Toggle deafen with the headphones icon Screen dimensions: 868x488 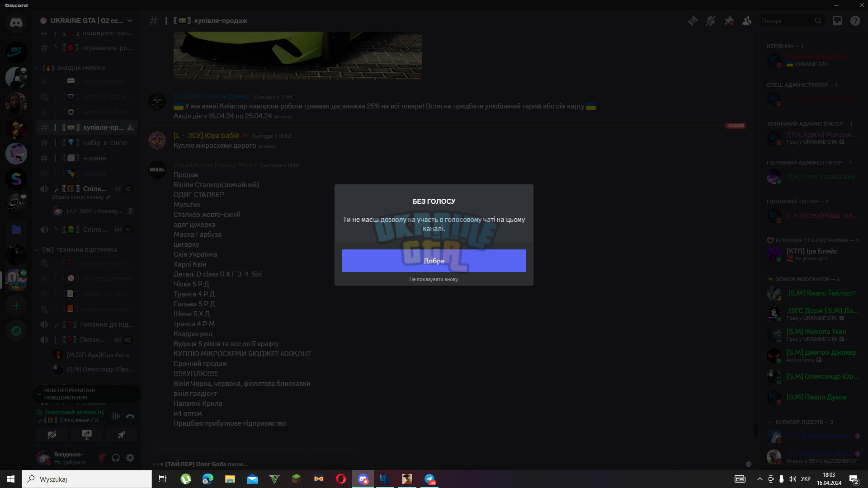(x=116, y=458)
